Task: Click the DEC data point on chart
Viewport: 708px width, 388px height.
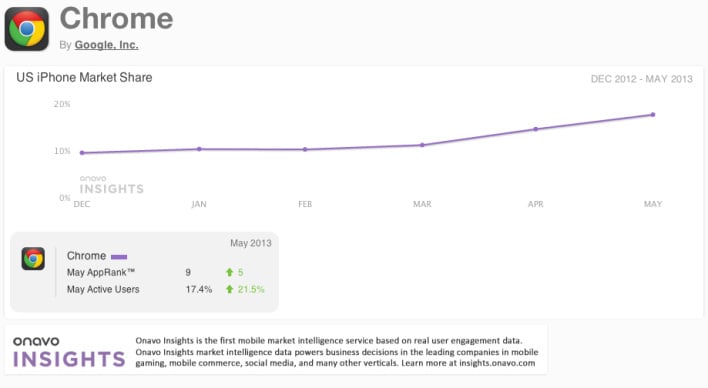Action: [x=82, y=153]
